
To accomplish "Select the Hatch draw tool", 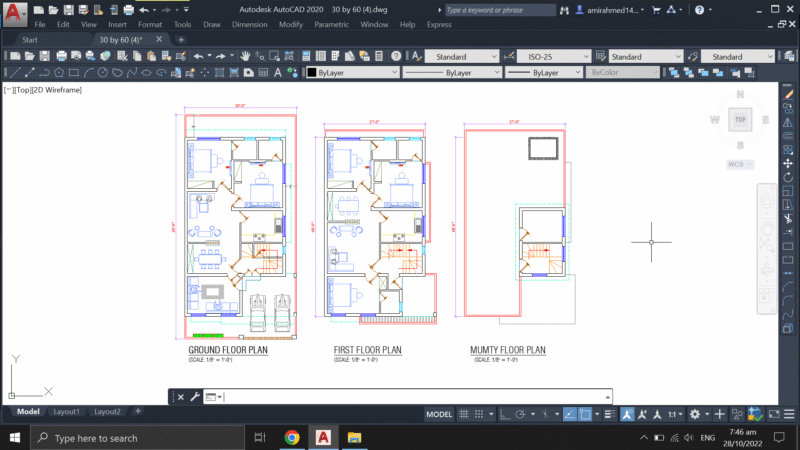I will coord(219,73).
